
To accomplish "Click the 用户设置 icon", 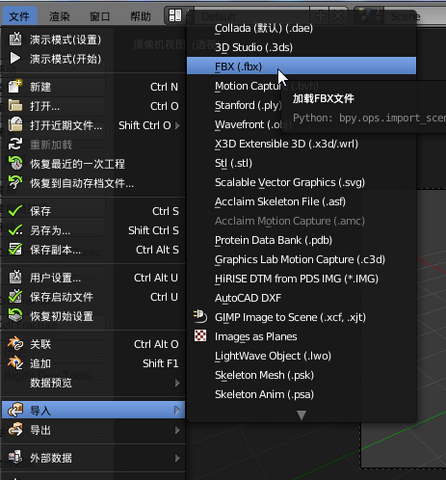I will pos(15,277).
